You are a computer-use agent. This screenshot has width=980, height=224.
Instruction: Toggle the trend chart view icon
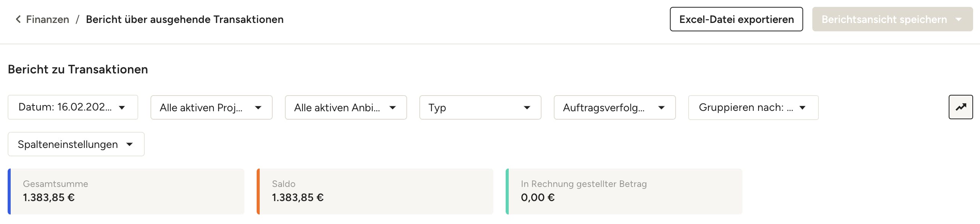pos(961,107)
